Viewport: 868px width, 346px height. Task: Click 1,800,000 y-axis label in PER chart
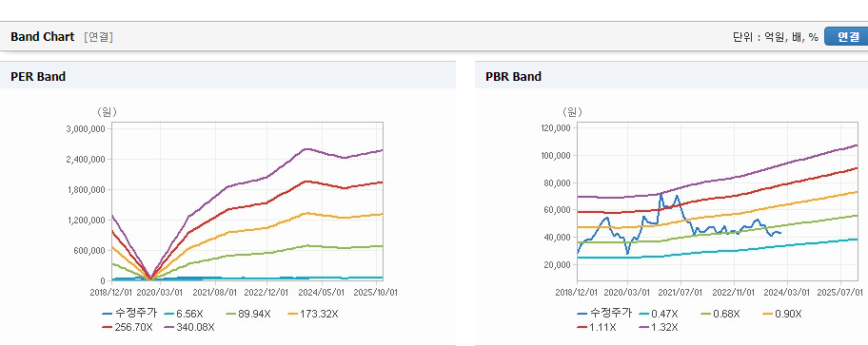coord(87,189)
